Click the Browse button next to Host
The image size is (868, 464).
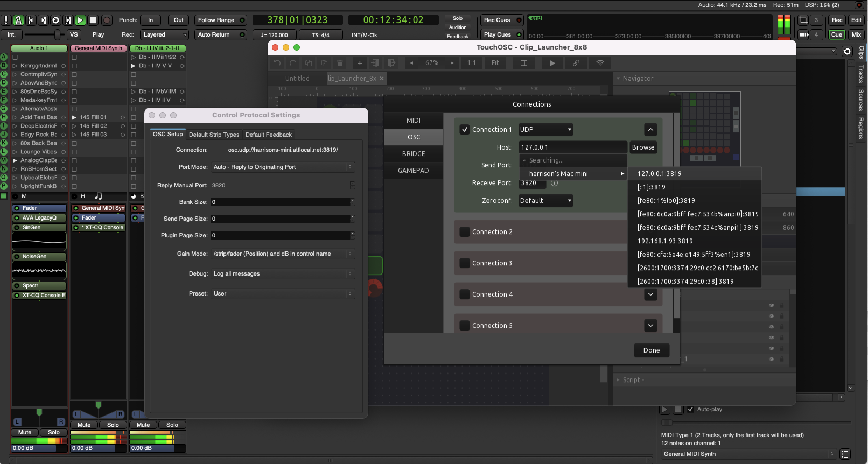pos(643,147)
